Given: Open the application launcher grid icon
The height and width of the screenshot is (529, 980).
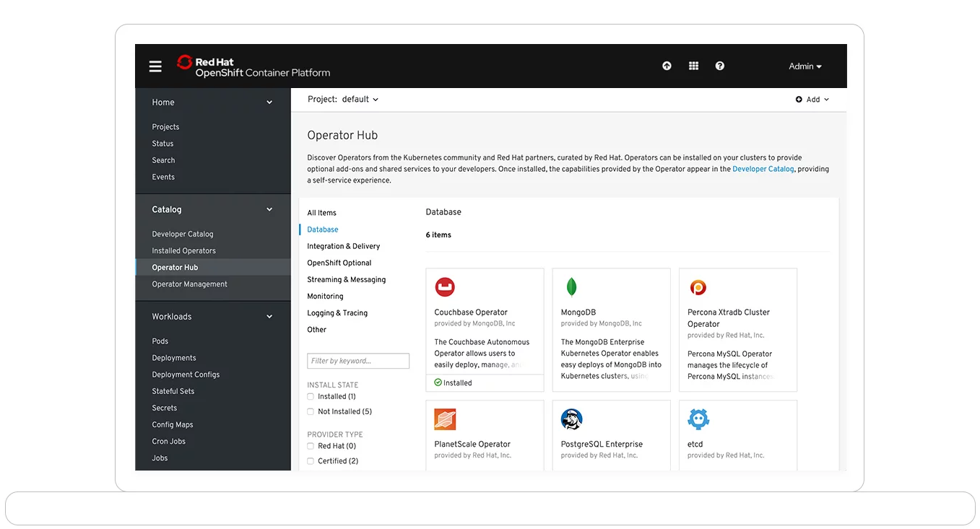Looking at the screenshot, I should click(x=693, y=66).
